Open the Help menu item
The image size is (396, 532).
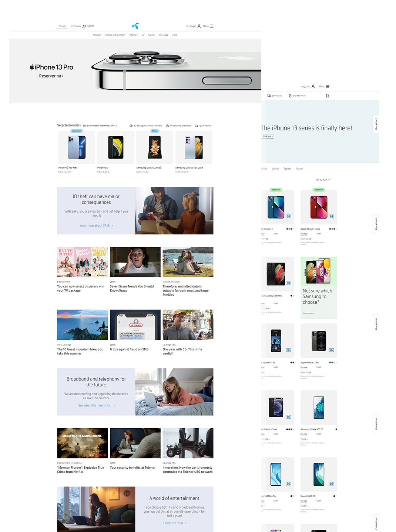pyautogui.click(x=175, y=35)
